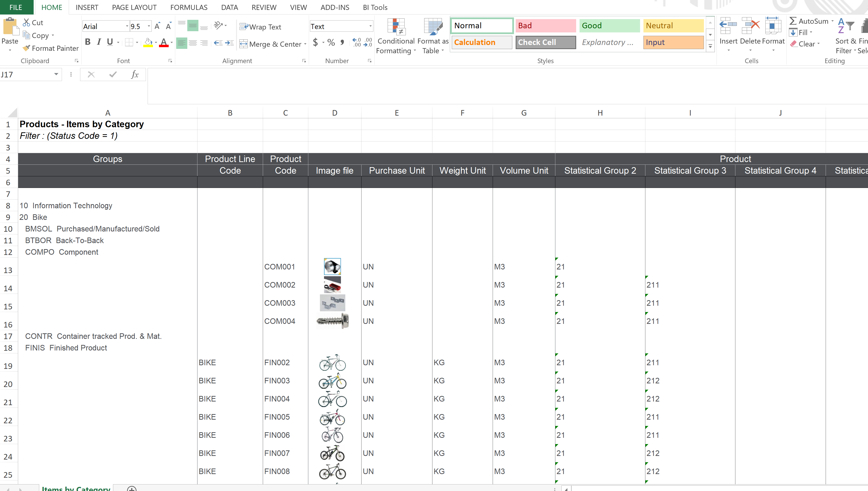This screenshot has width=868, height=491.
Task: Open the number format dropdown showing Text
Action: (x=370, y=26)
